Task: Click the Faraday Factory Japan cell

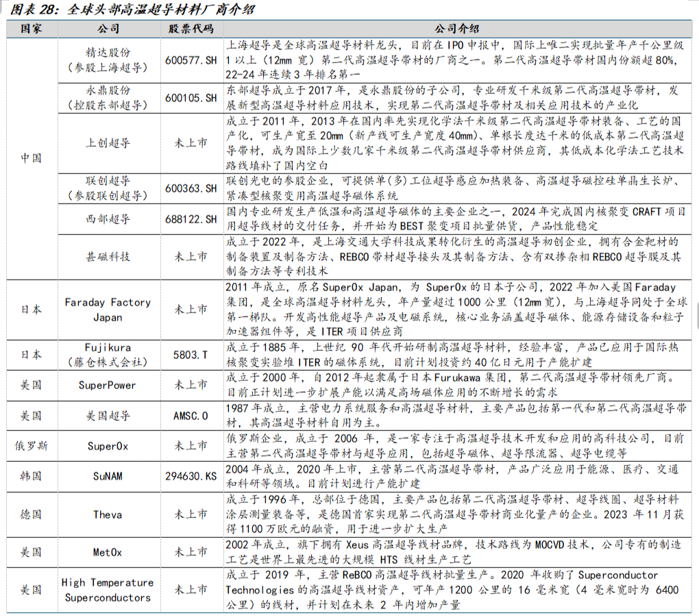Action: 108,310
